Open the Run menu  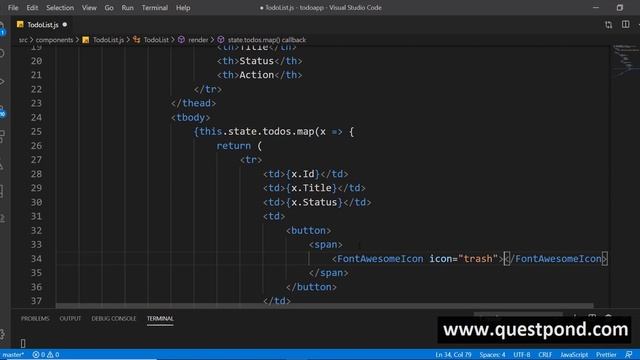127,8
